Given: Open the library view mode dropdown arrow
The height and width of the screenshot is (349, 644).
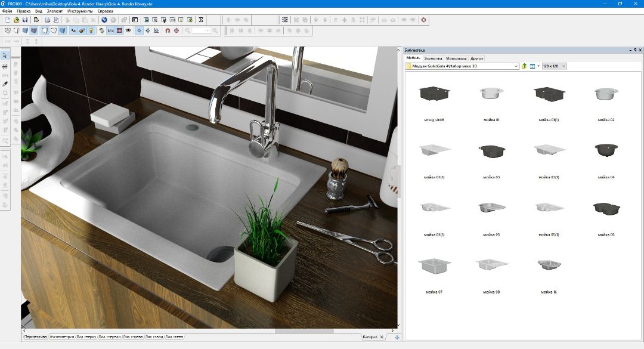Looking at the screenshot, I should click(x=538, y=66).
